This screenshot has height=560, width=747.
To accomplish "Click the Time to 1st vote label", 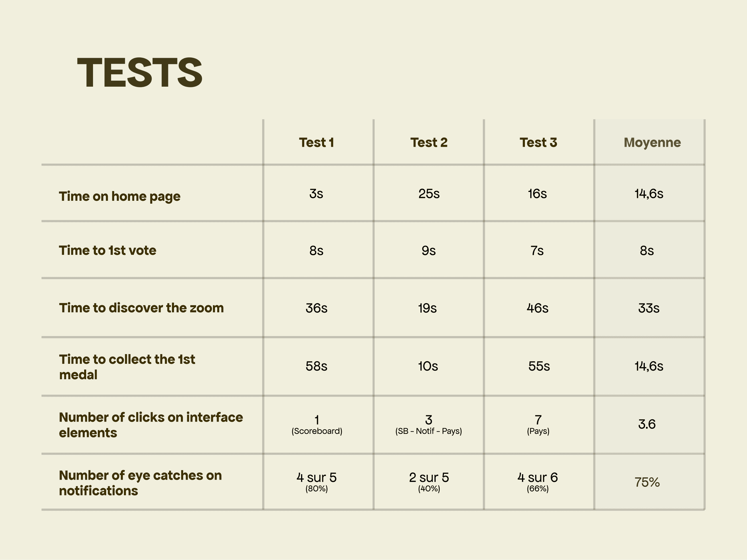I will 107,251.
